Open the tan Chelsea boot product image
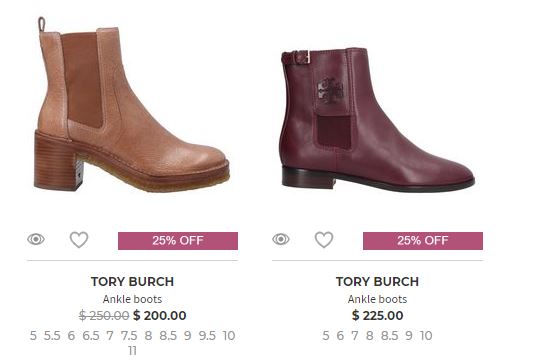Image resolution: width=536 pixels, height=363 pixels. (132, 104)
